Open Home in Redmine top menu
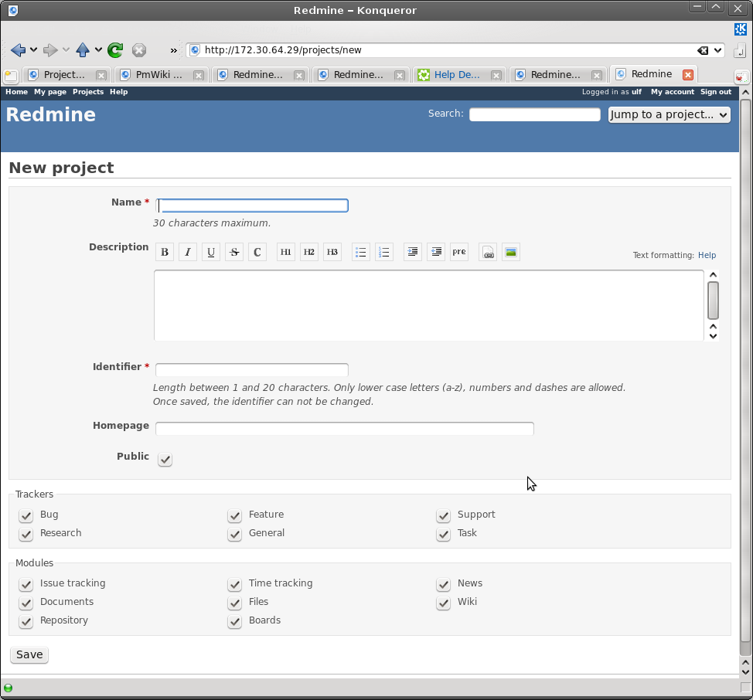The image size is (753, 700). click(x=16, y=92)
